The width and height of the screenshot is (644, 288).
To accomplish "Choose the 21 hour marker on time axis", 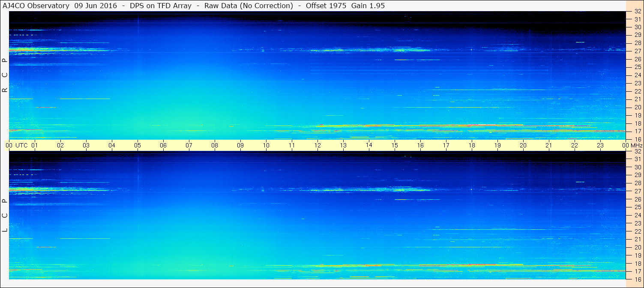I will 549,145.
